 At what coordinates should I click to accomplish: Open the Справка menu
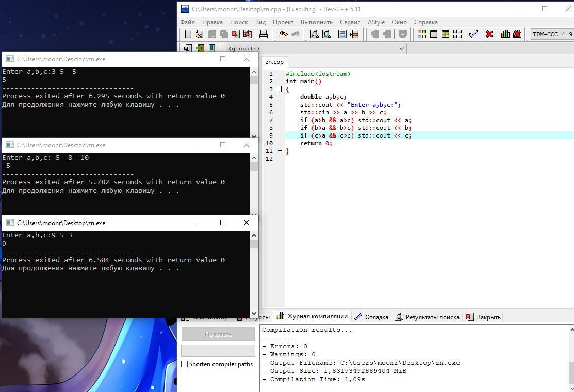coord(426,22)
